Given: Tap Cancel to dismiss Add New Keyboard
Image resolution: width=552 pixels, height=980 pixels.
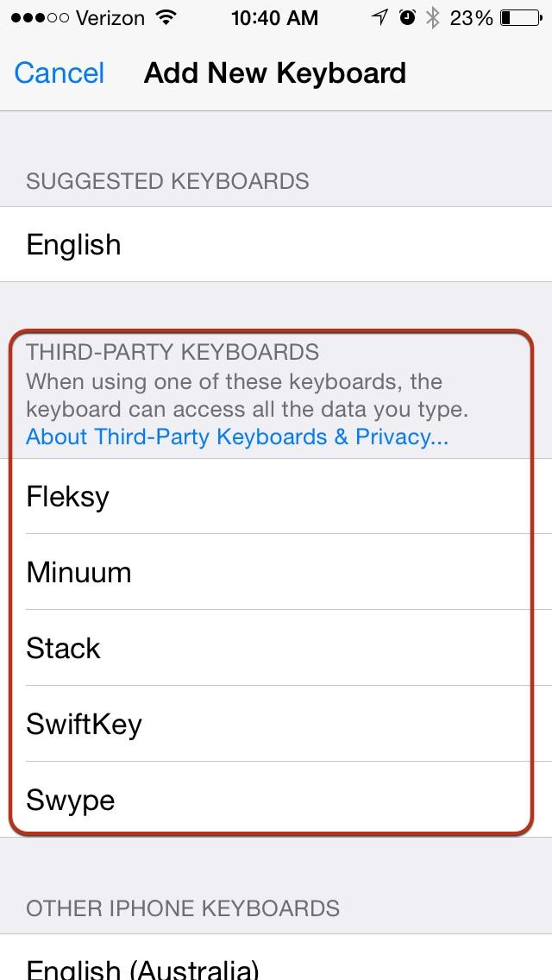Looking at the screenshot, I should click(x=58, y=73).
